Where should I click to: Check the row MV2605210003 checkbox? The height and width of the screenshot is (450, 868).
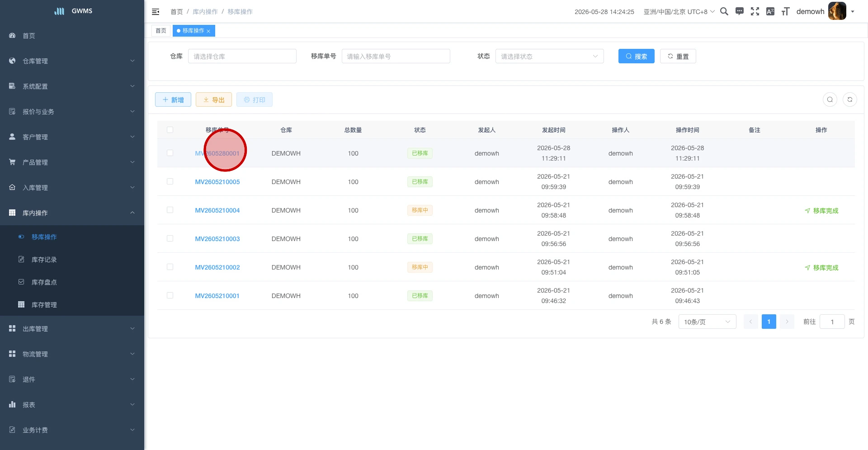click(170, 238)
